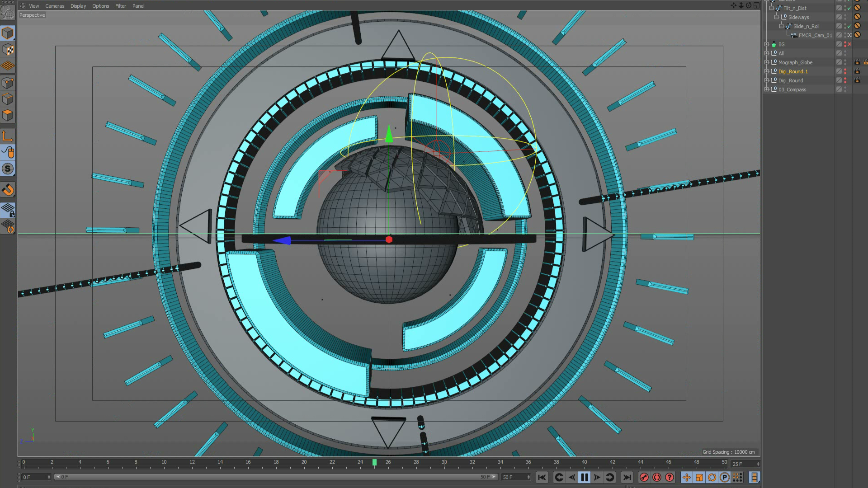Click frame 30 on the timeline ruler
The height and width of the screenshot is (488, 868).
[x=444, y=463]
